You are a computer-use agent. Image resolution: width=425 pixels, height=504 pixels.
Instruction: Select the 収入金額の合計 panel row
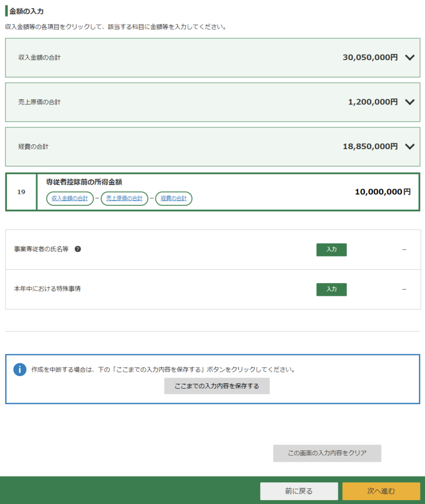213,58
